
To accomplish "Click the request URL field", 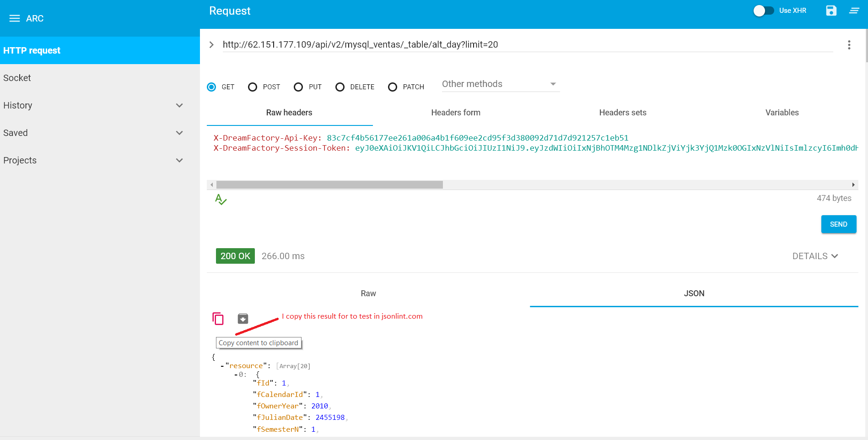I will coord(528,45).
